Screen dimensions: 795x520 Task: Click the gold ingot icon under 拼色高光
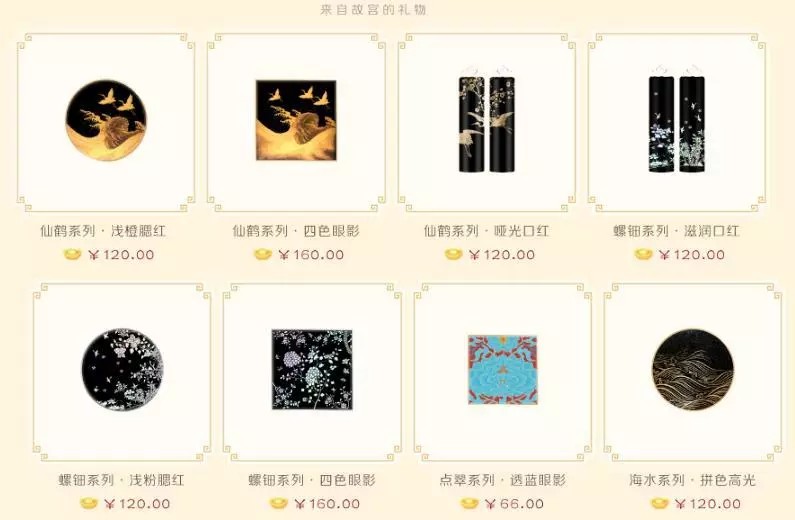coord(660,504)
